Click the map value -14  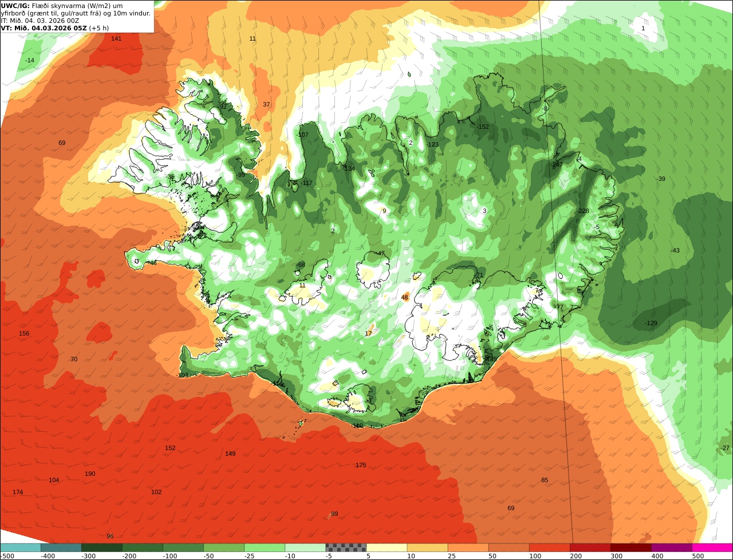tap(30, 60)
